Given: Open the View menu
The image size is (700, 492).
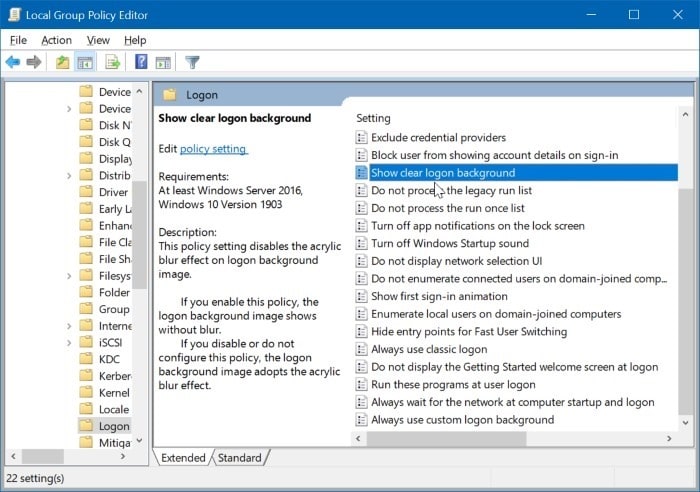Looking at the screenshot, I should pos(98,40).
